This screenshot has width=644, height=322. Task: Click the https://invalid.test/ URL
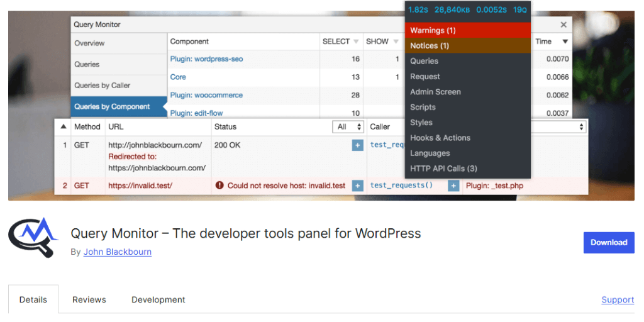click(x=140, y=186)
